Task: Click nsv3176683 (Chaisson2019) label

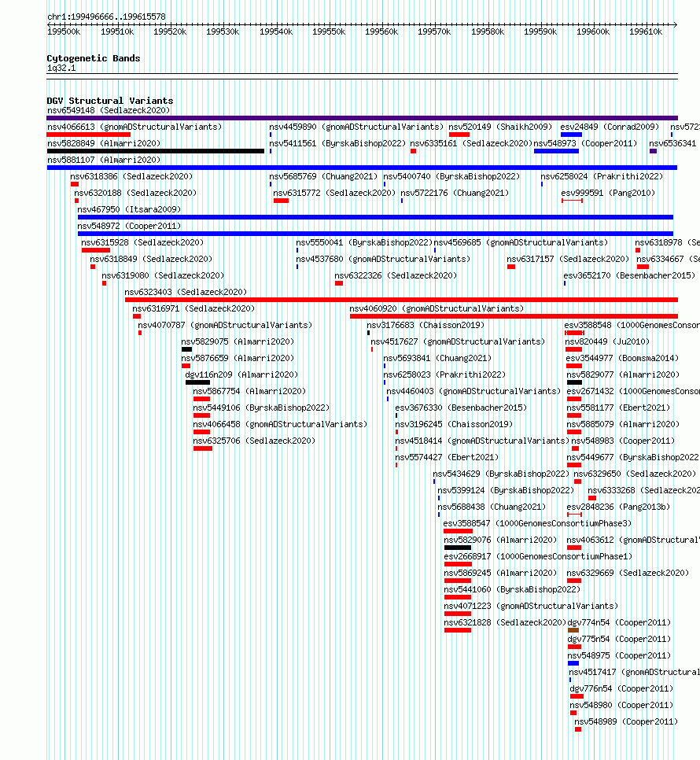Action: pyautogui.click(x=426, y=325)
